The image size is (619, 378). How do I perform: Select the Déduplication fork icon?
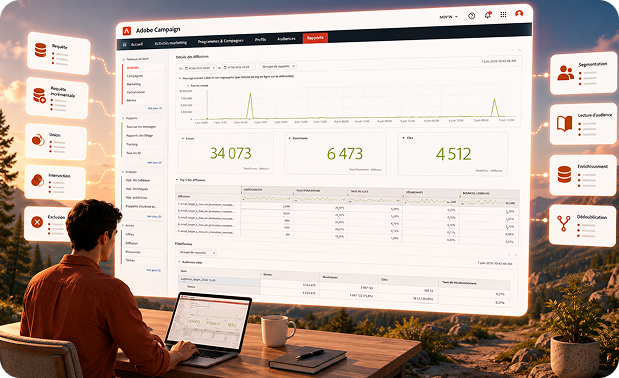pos(564,223)
